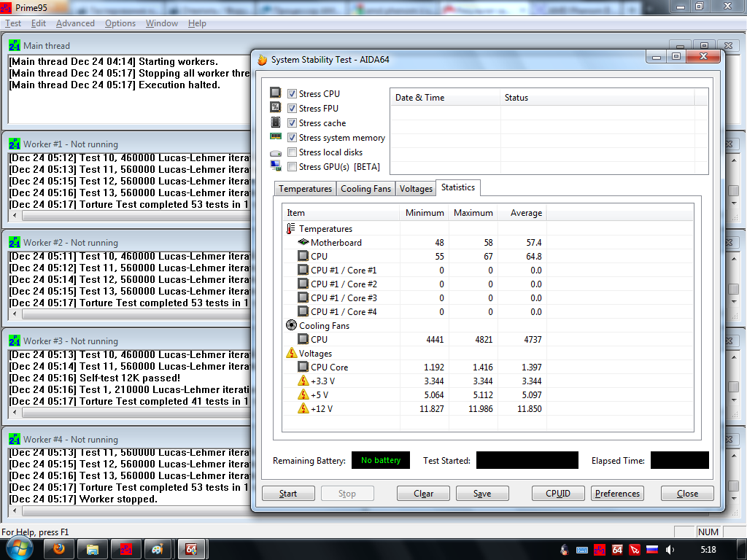Screen dimensions: 747x560
Task: Switch to the Temperatures tab
Action: click(306, 189)
